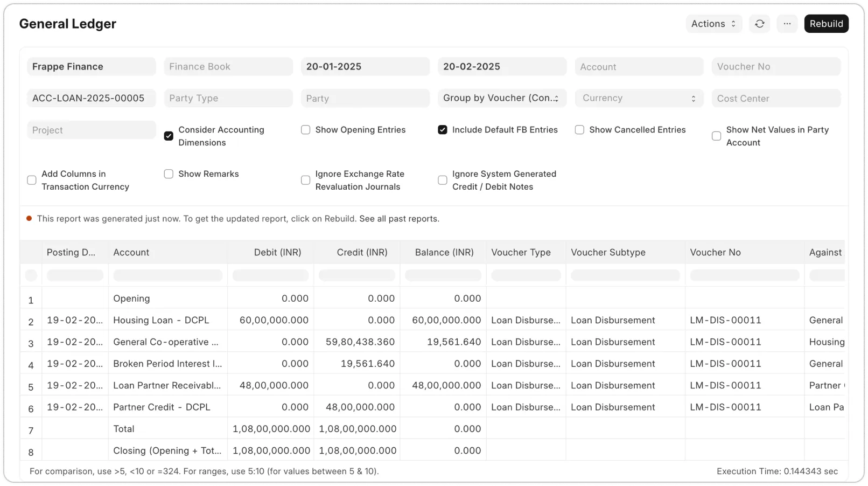
Task: Enable Ignore Exchange Rate Revaluation Journals
Action: (x=305, y=180)
